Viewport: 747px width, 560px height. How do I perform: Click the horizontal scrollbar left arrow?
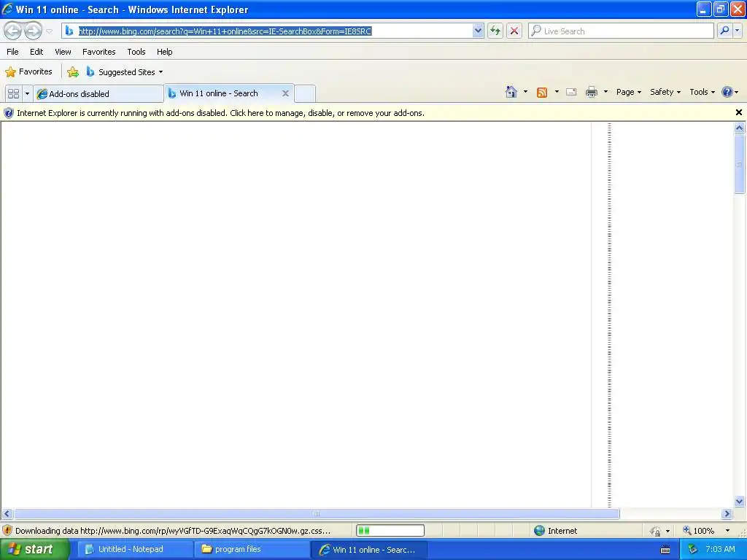click(x=7, y=513)
